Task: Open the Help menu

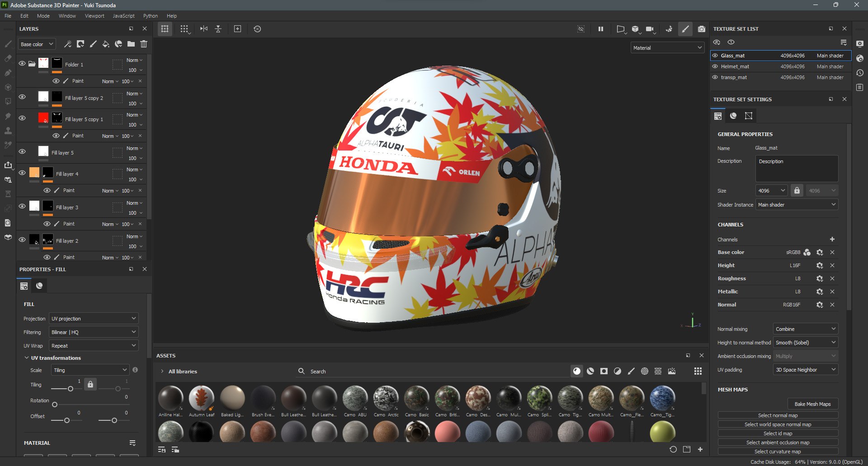Action: (x=172, y=16)
